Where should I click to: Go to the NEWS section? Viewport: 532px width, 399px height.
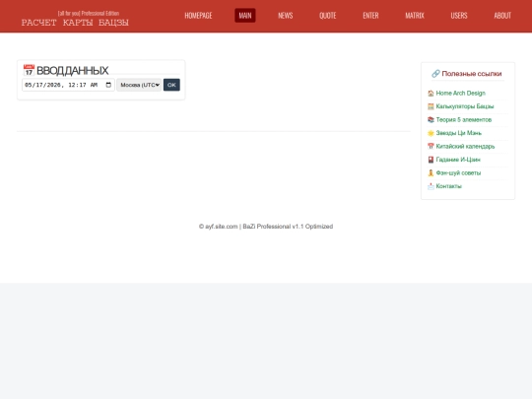coord(286,16)
